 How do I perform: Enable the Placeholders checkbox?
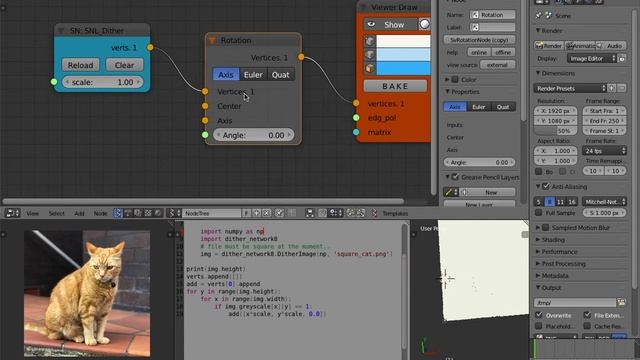[x=539, y=326]
